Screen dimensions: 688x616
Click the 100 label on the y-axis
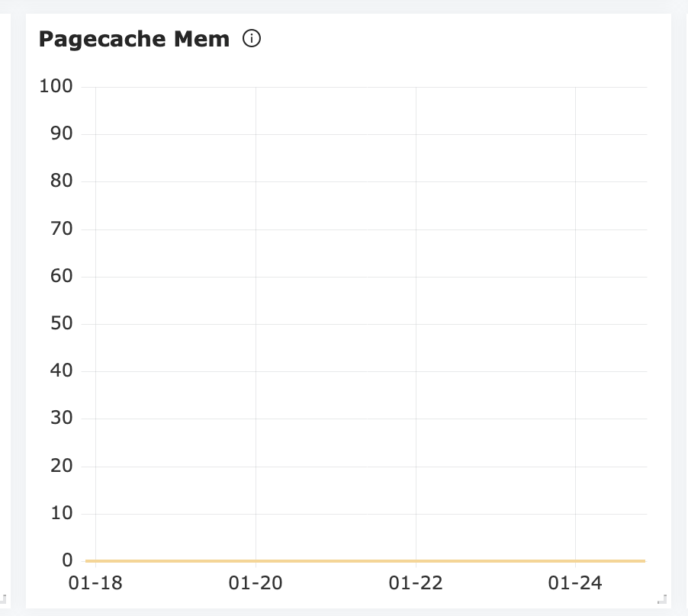[56, 86]
